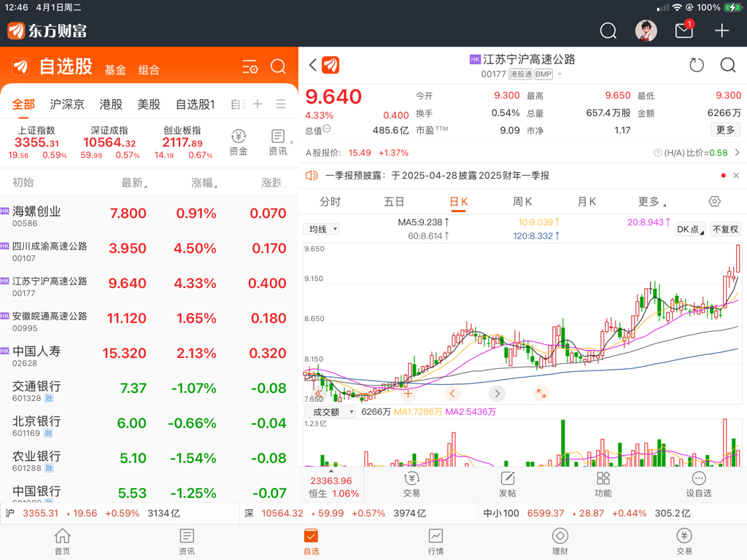
Task: Open 理财 wealth tab
Action: [x=560, y=542]
